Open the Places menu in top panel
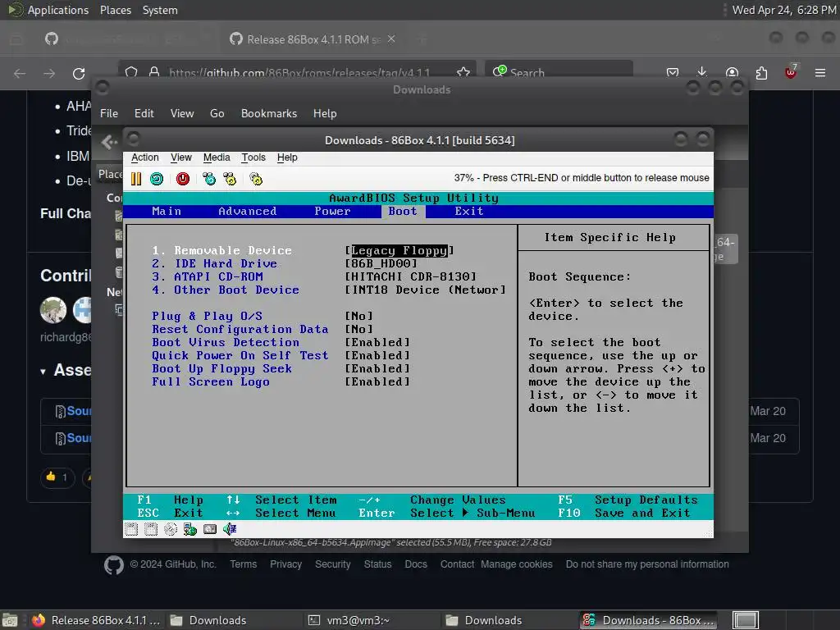The width and height of the screenshot is (840, 630). 116,10
